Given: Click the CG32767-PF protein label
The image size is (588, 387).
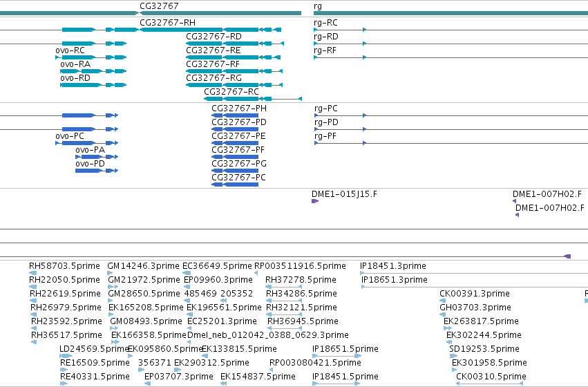Looking at the screenshot, I should coord(238,150).
